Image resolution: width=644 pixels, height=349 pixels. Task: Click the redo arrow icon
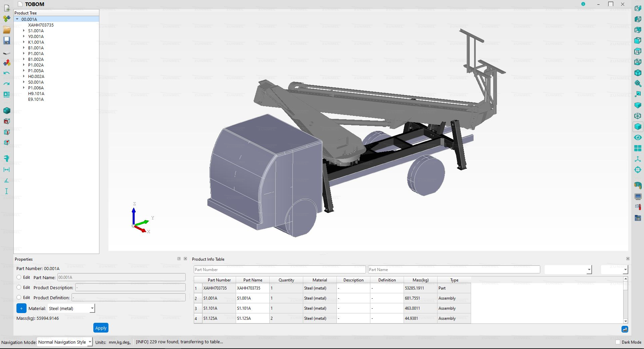7,84
